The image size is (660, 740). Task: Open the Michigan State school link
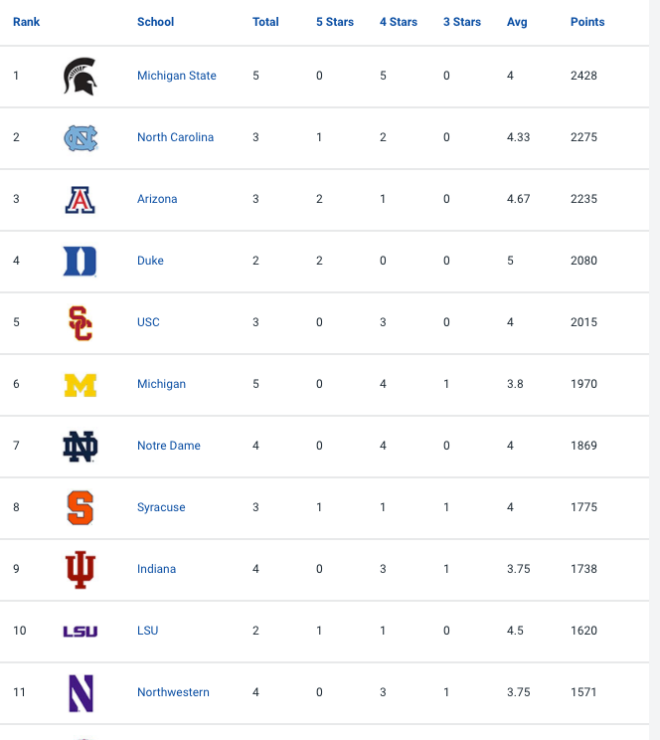pyautogui.click(x=177, y=76)
